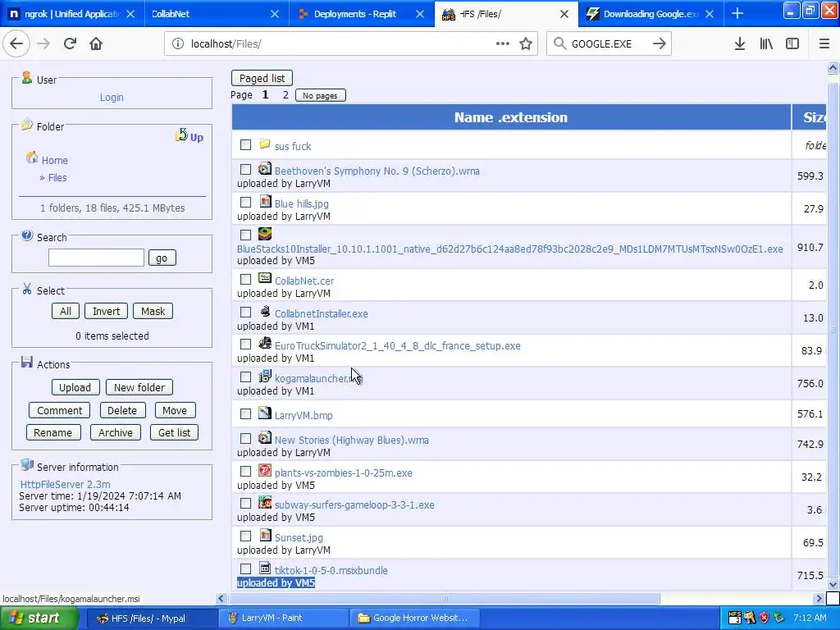Open the downloads arrow icon
Viewport: 840px width, 630px height.
[x=739, y=44]
